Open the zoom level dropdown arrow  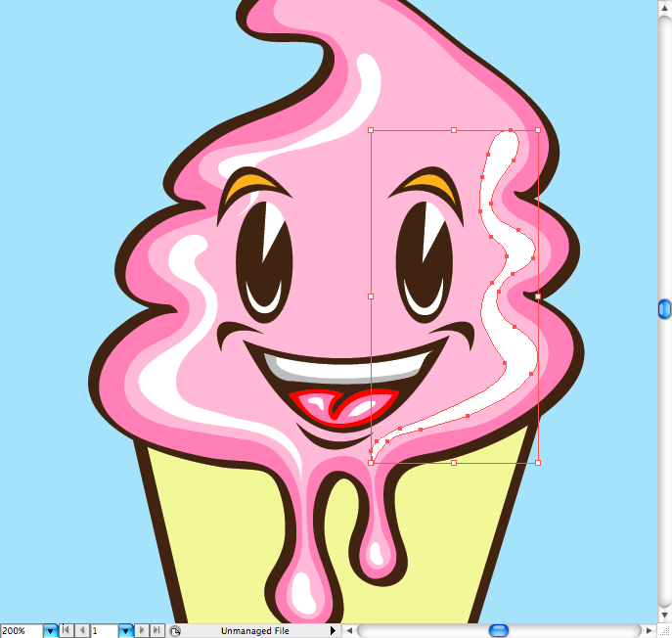50,631
